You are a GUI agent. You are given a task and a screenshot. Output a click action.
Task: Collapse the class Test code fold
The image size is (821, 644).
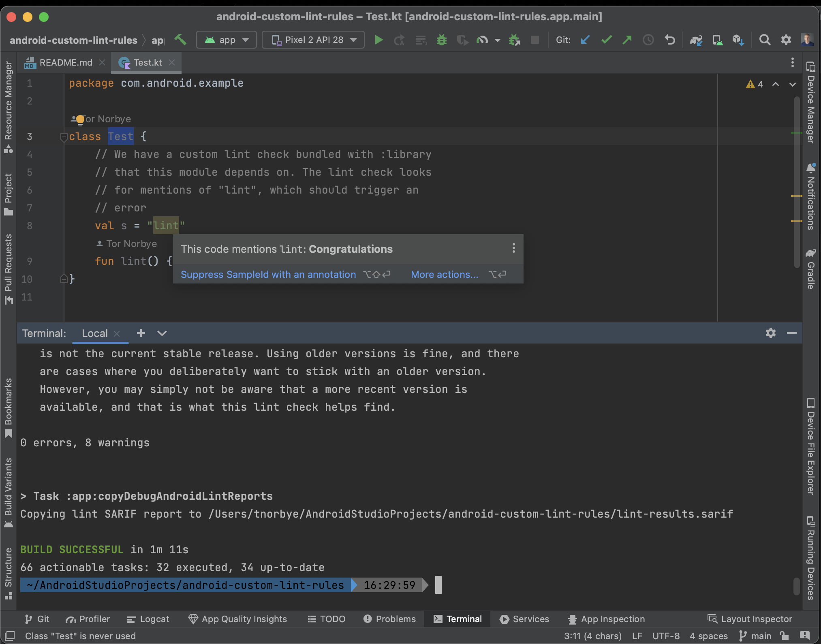pyautogui.click(x=64, y=137)
